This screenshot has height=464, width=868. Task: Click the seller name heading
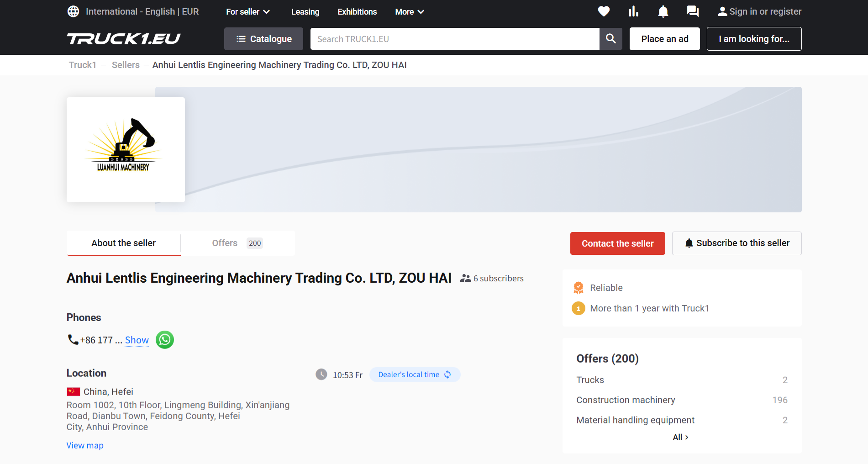tap(259, 278)
